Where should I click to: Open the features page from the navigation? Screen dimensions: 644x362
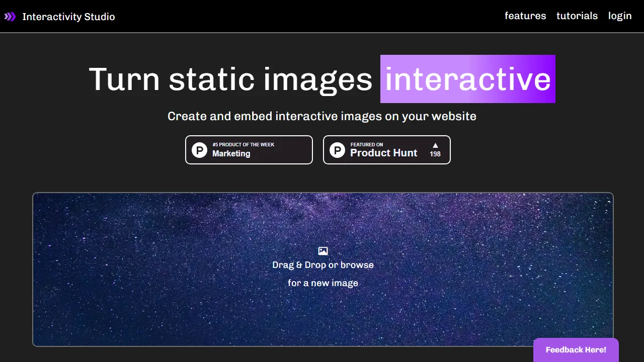point(525,16)
